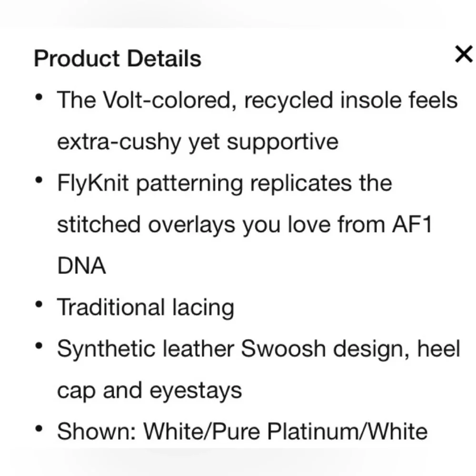Close the Product Details panel
Screen dimensions: 476x476
(x=464, y=54)
